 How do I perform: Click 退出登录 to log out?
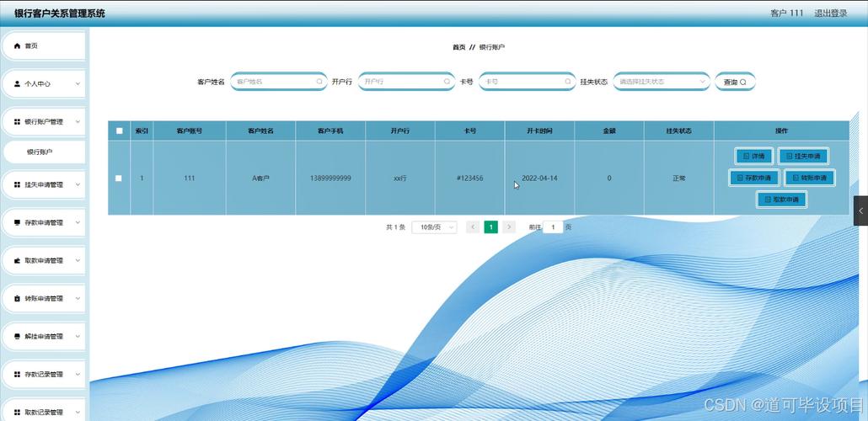830,13
